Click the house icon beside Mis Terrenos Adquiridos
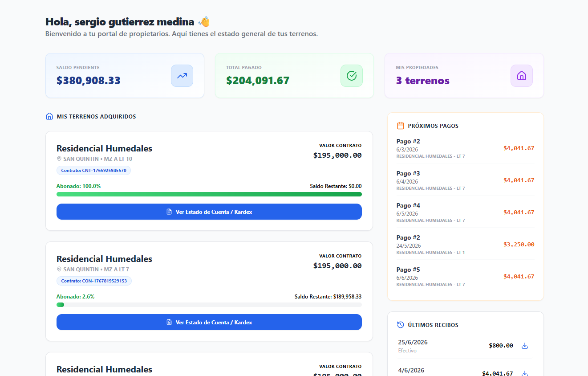The height and width of the screenshot is (376, 588). click(x=49, y=116)
